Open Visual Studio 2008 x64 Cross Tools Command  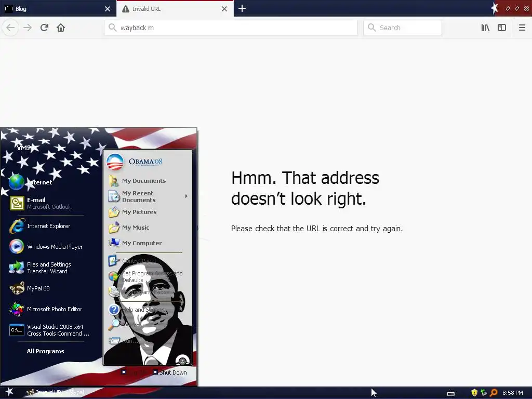(x=49, y=330)
